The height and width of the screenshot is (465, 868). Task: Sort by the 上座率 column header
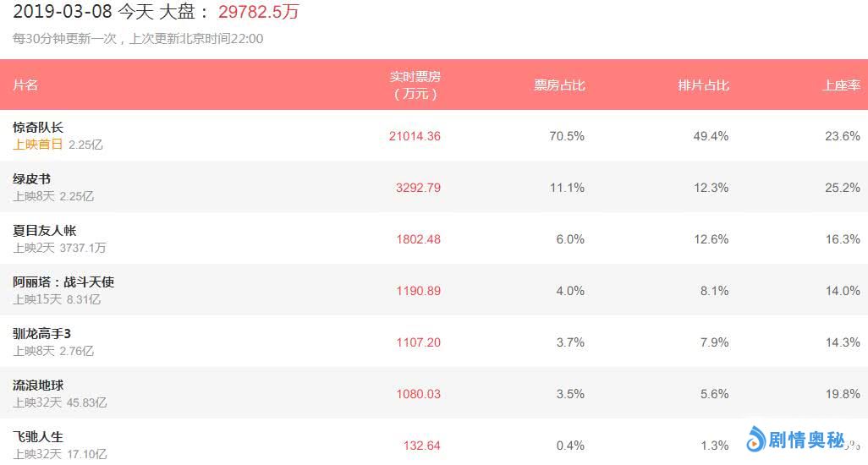click(x=842, y=85)
